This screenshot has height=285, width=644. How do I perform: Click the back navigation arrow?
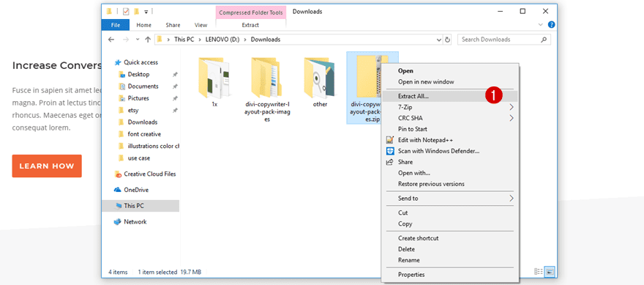pyautogui.click(x=111, y=40)
